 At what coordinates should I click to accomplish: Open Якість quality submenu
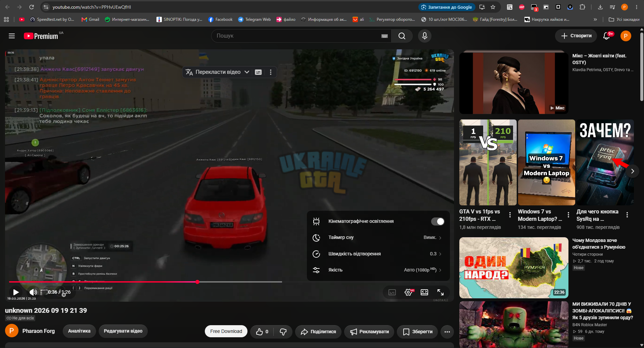[x=378, y=270]
